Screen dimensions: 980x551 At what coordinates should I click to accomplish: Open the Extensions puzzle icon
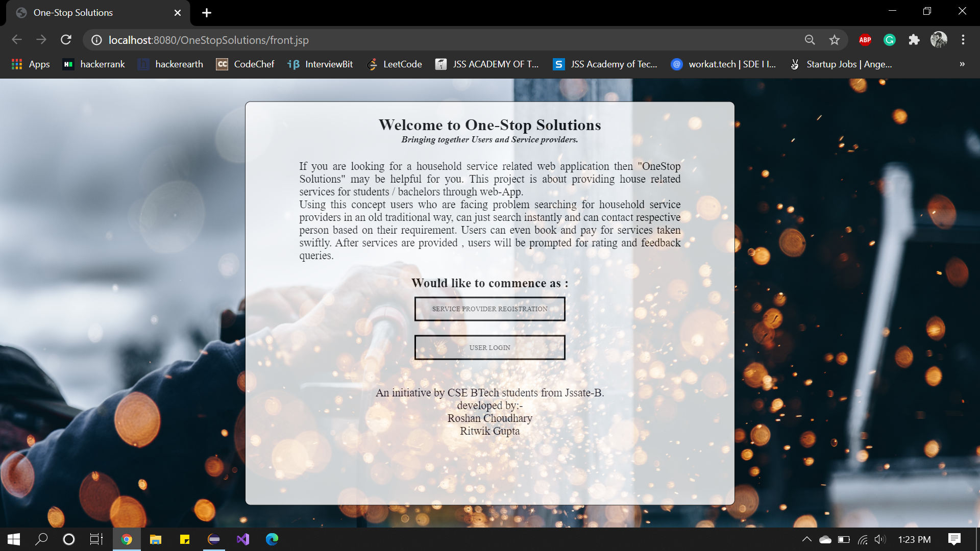click(x=914, y=40)
